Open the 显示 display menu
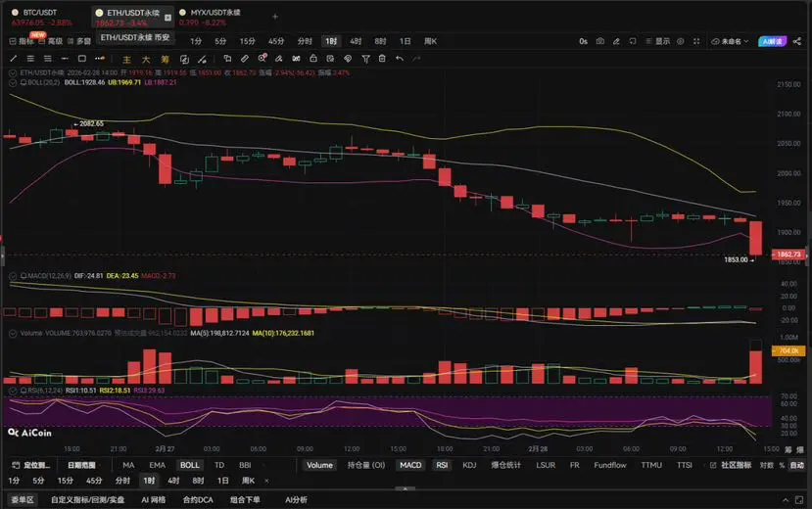The image size is (812, 509). [x=657, y=41]
